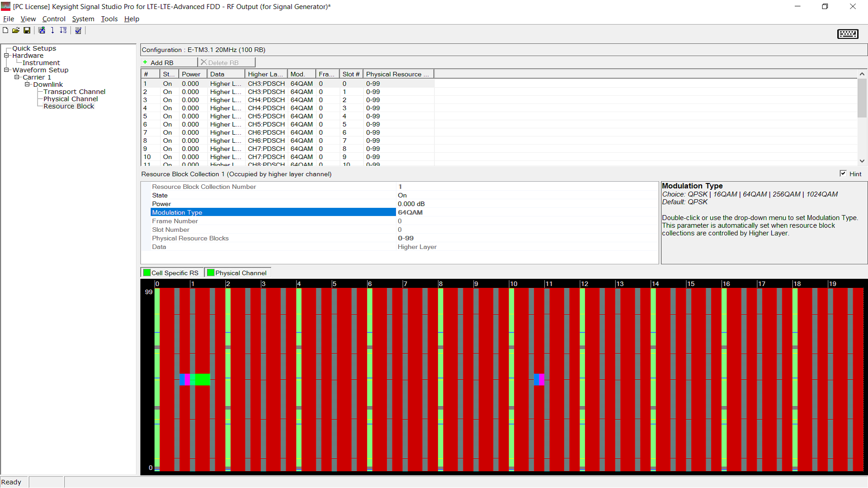The width and height of the screenshot is (868, 488).
Task: Uncheck the Hint checkbox
Action: tap(843, 174)
